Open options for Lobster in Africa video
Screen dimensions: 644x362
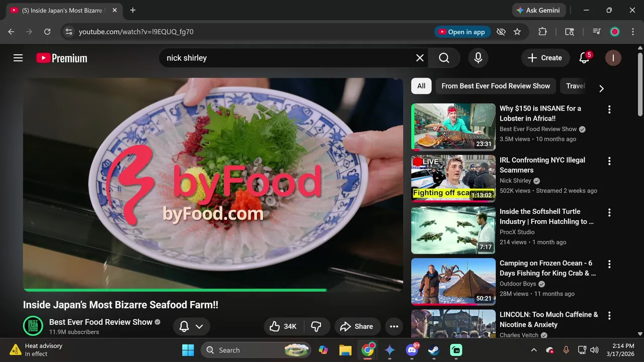[609, 110]
